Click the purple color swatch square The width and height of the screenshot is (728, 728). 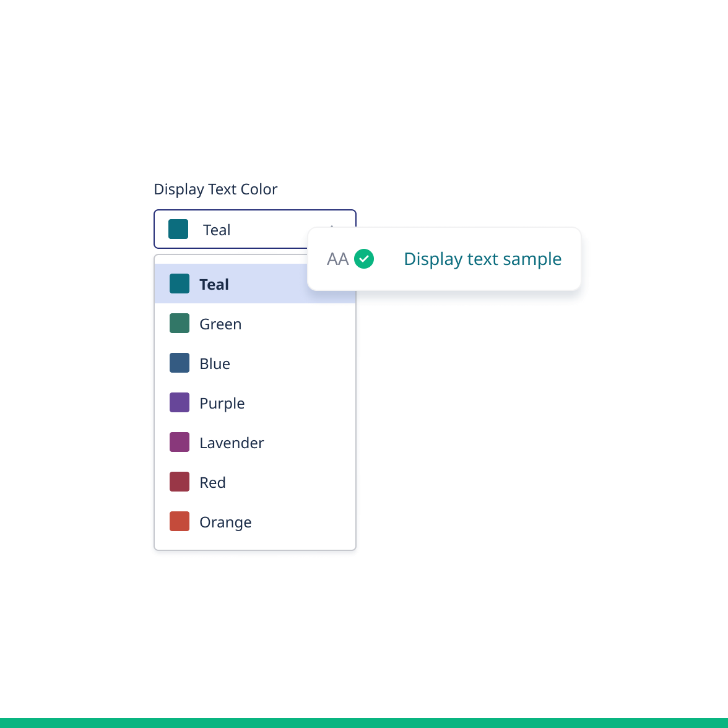pyautogui.click(x=180, y=402)
